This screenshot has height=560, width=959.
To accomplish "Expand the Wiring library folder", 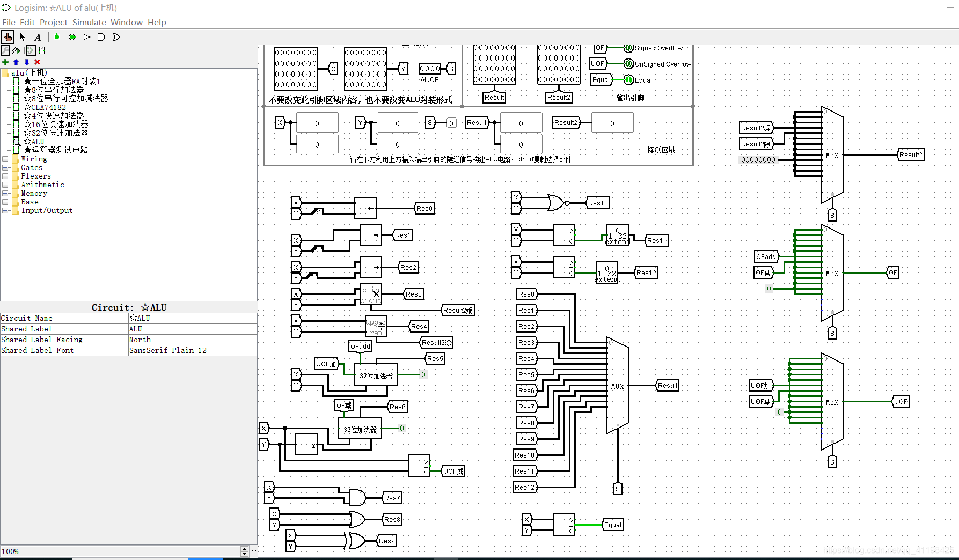I will coord(5,159).
